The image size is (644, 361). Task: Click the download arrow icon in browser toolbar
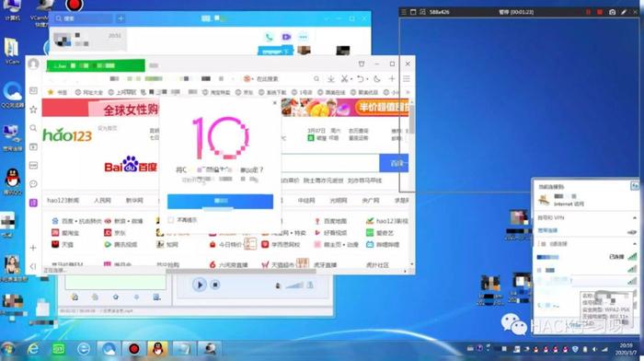(x=330, y=78)
